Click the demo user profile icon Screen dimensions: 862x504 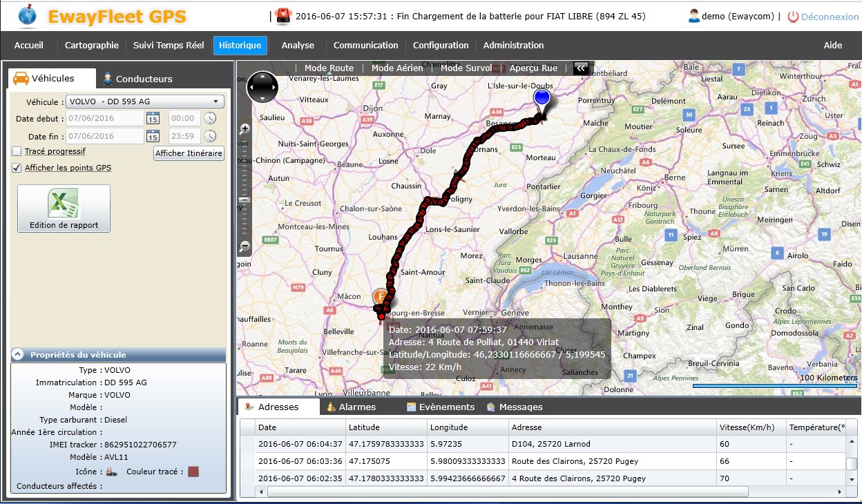pos(693,16)
